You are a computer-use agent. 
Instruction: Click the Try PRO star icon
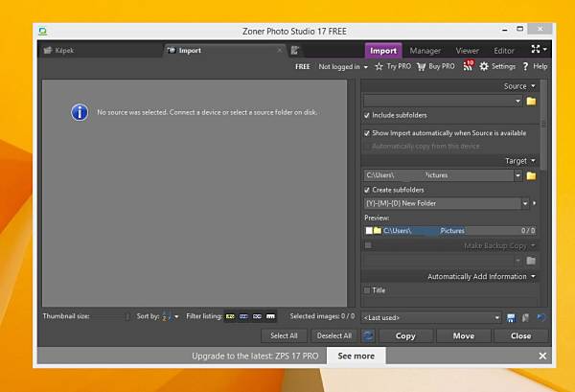point(379,67)
